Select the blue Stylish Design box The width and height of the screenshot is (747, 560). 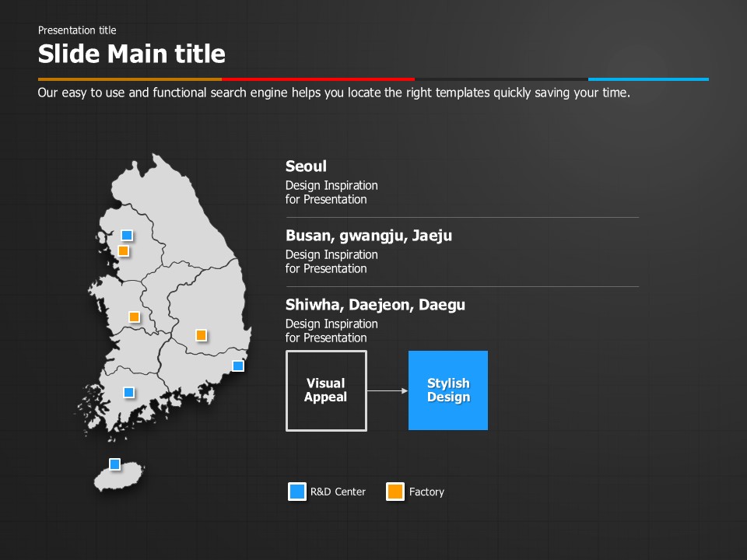pos(448,390)
